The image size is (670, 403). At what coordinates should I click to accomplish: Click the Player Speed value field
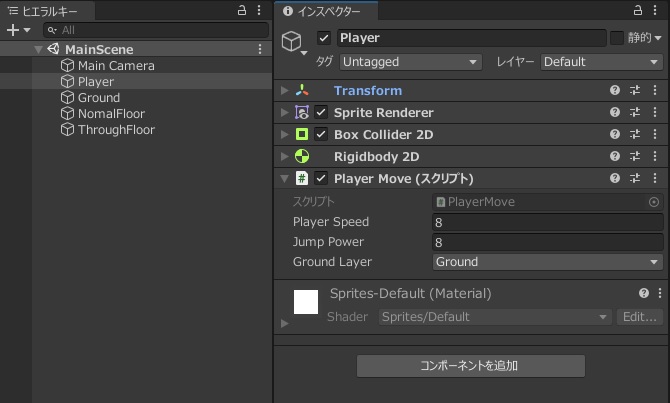[547, 222]
